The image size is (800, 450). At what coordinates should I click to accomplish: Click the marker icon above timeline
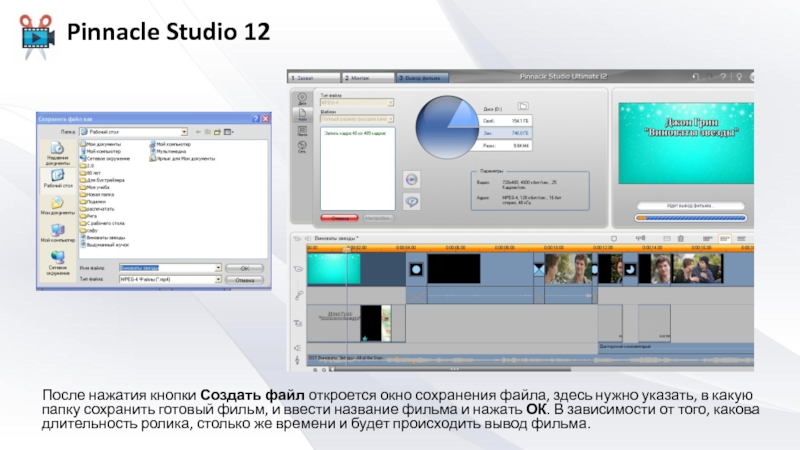point(614,238)
